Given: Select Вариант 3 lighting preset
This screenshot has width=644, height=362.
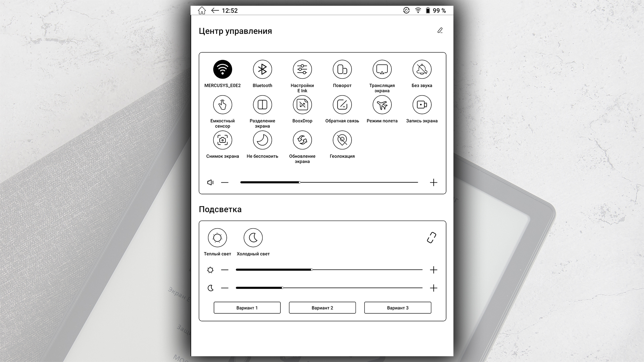Looking at the screenshot, I should tap(397, 308).
